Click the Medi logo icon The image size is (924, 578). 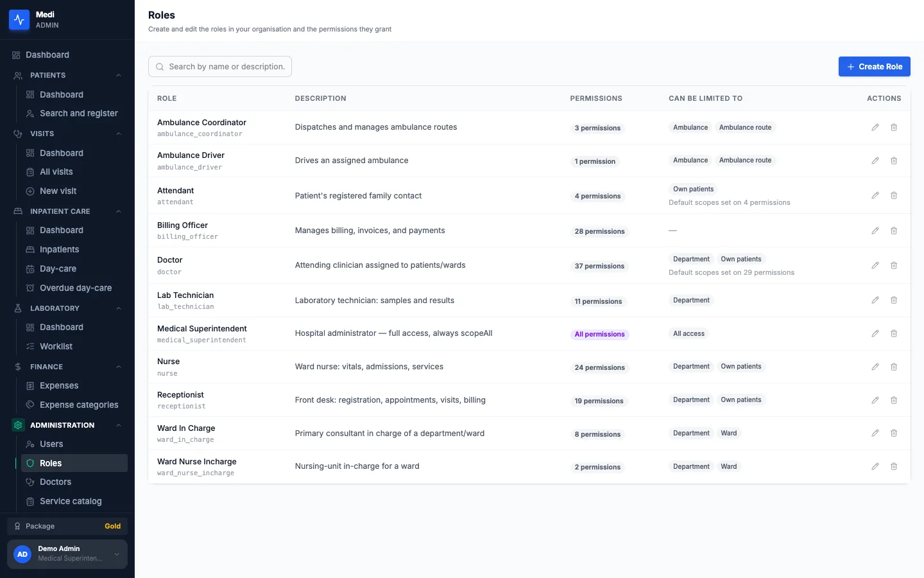tap(19, 20)
